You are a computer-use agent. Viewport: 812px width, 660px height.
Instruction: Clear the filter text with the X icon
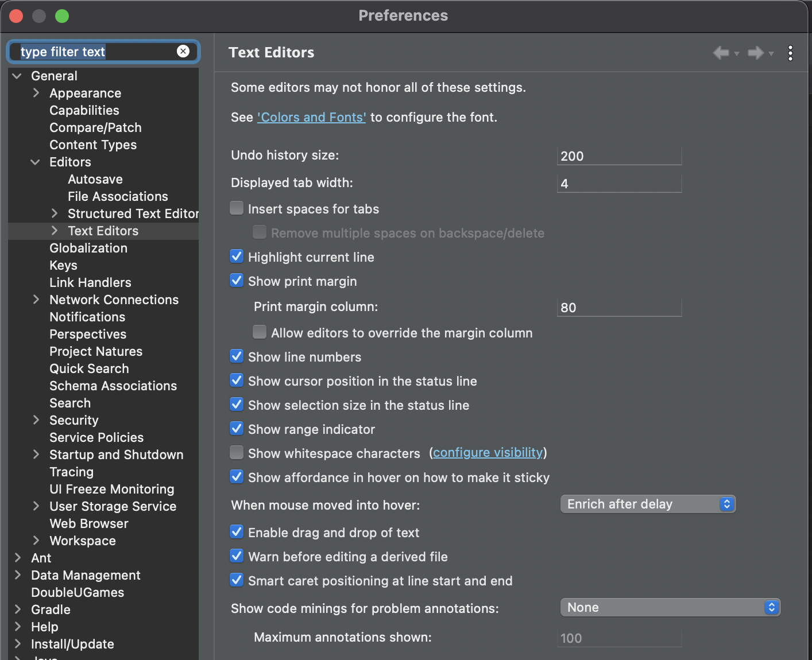tap(183, 51)
